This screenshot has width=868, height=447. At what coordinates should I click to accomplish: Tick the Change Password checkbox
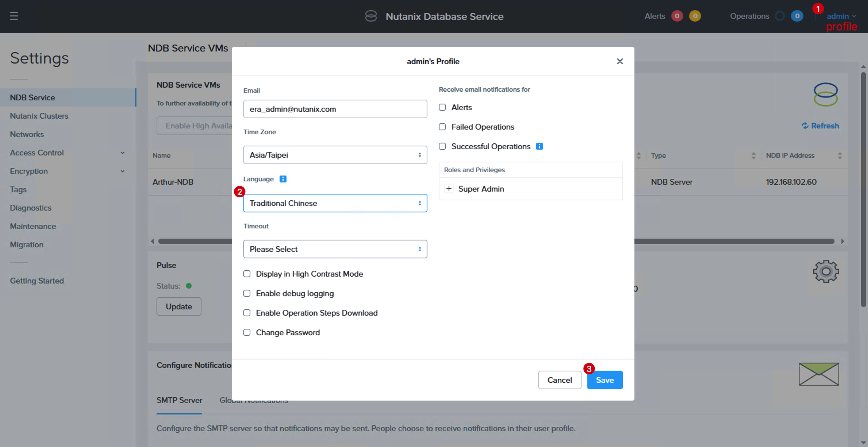point(247,333)
